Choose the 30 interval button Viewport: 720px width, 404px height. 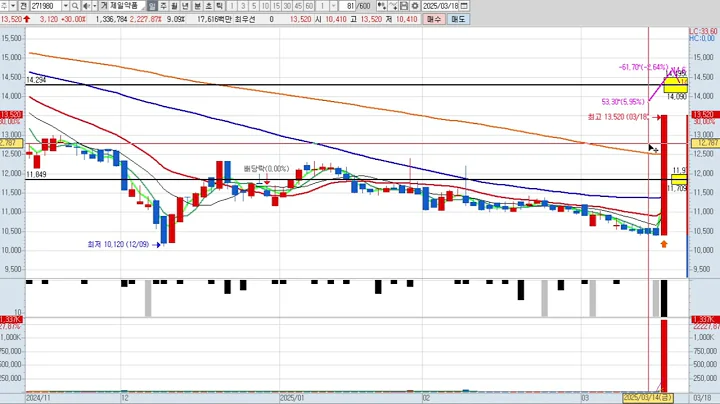pyautogui.click(x=287, y=6)
